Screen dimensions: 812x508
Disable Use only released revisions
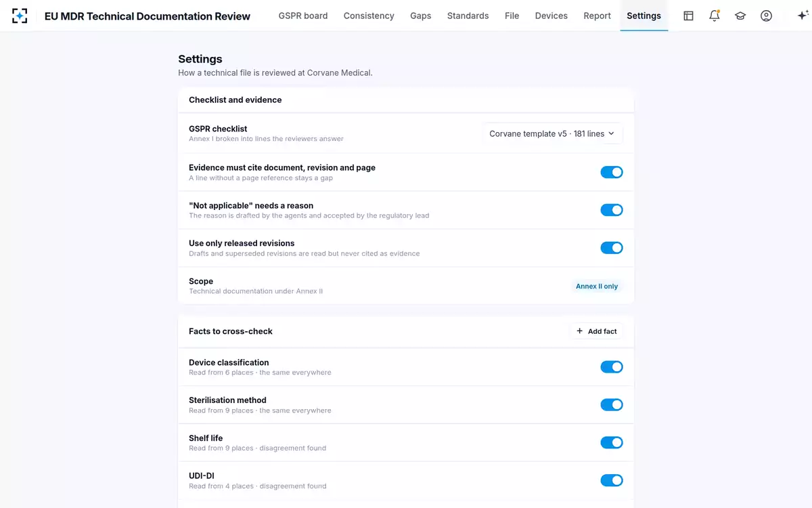pyautogui.click(x=612, y=248)
